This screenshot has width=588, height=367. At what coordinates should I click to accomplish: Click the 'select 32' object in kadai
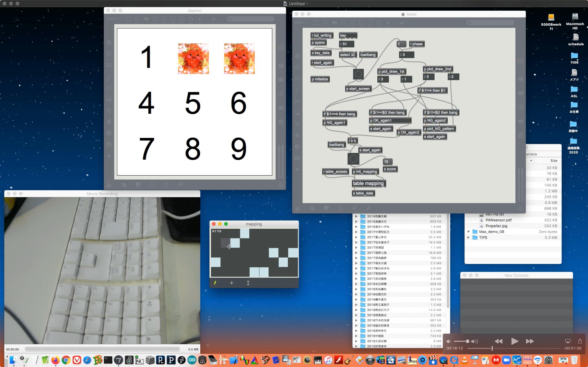click(x=347, y=55)
